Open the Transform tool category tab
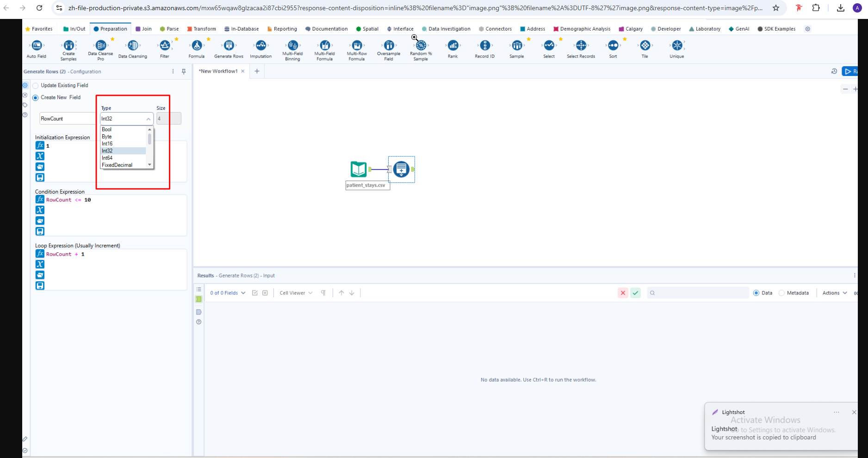868x458 pixels. point(201,29)
